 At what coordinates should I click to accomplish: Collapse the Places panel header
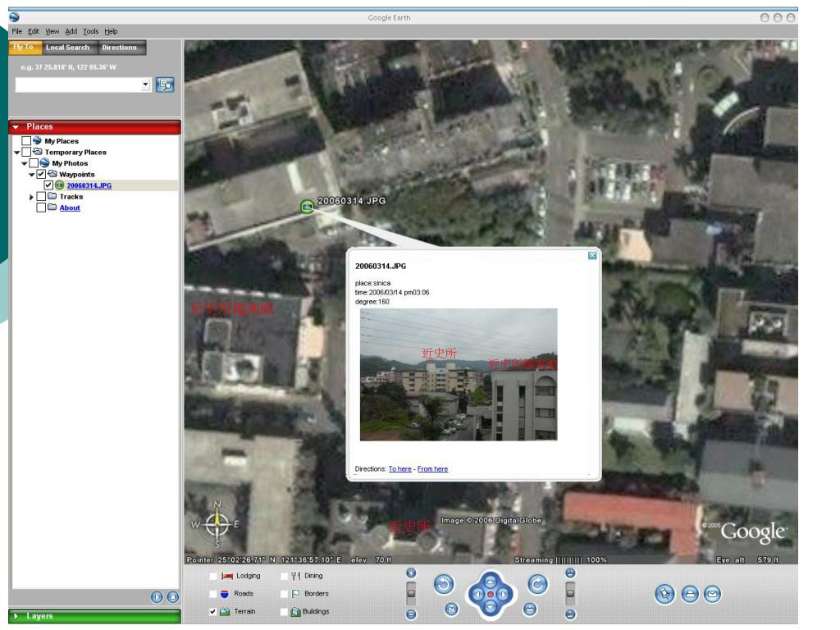pyautogui.click(x=95, y=127)
